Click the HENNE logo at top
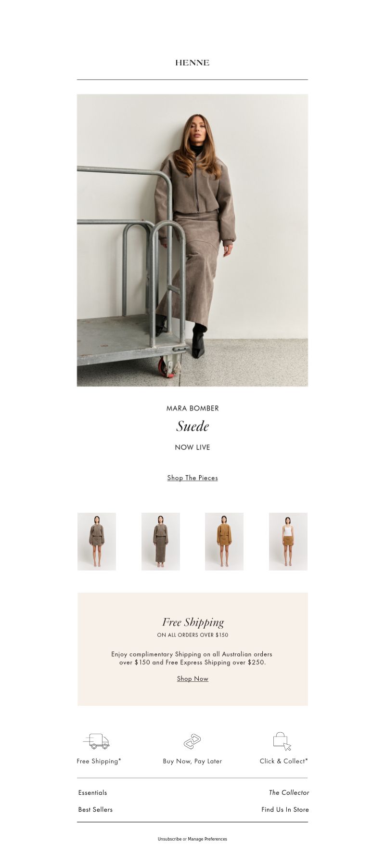Viewport: 385px width, 868px height. pyautogui.click(x=192, y=63)
